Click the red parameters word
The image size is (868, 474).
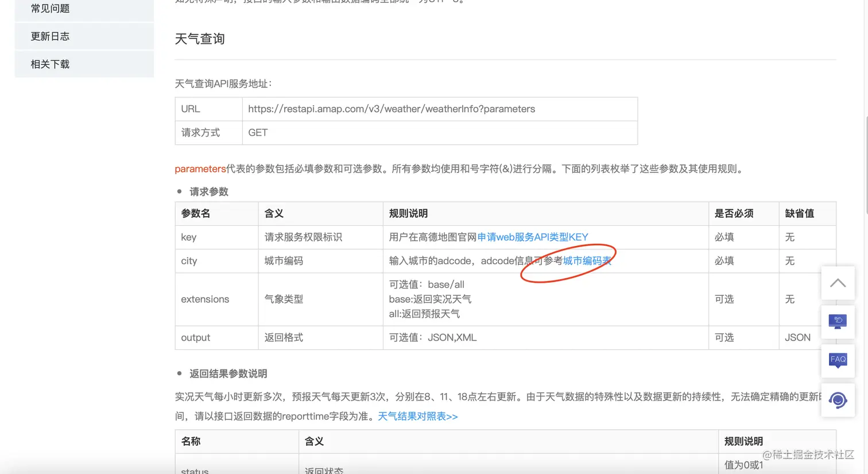coord(200,169)
